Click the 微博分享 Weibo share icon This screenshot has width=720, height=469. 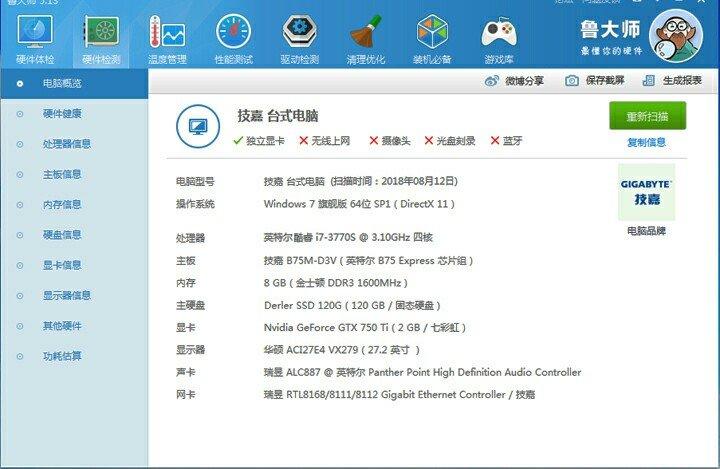492,81
